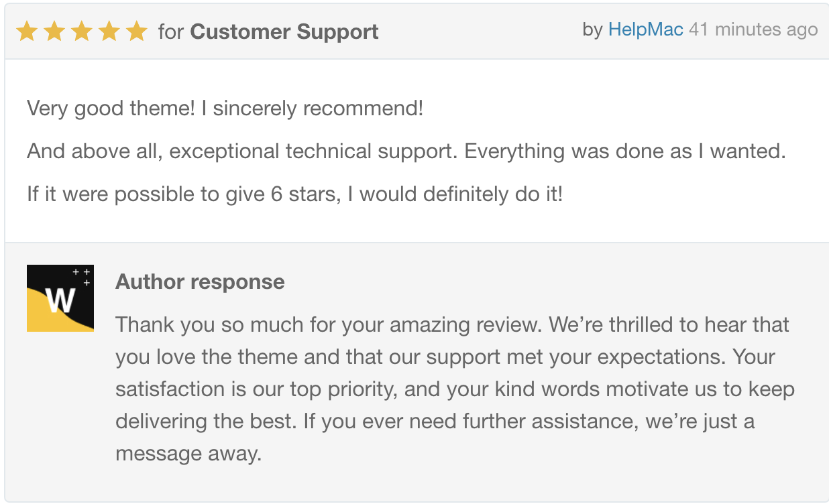Open the author's W logo avatar
829x504 pixels.
coord(60,298)
